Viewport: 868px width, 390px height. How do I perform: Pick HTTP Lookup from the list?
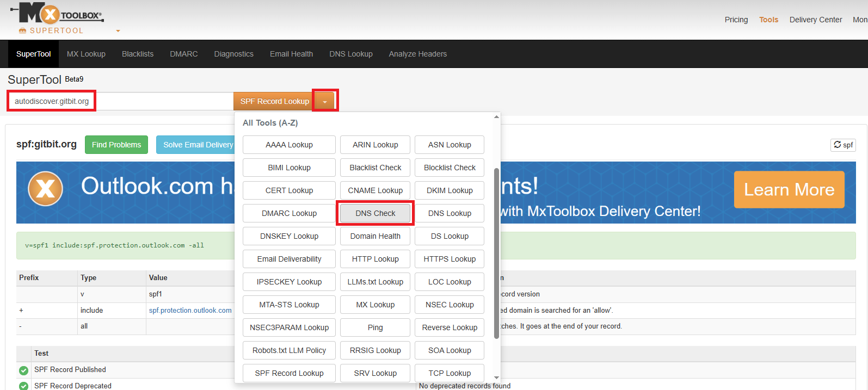[375, 259]
